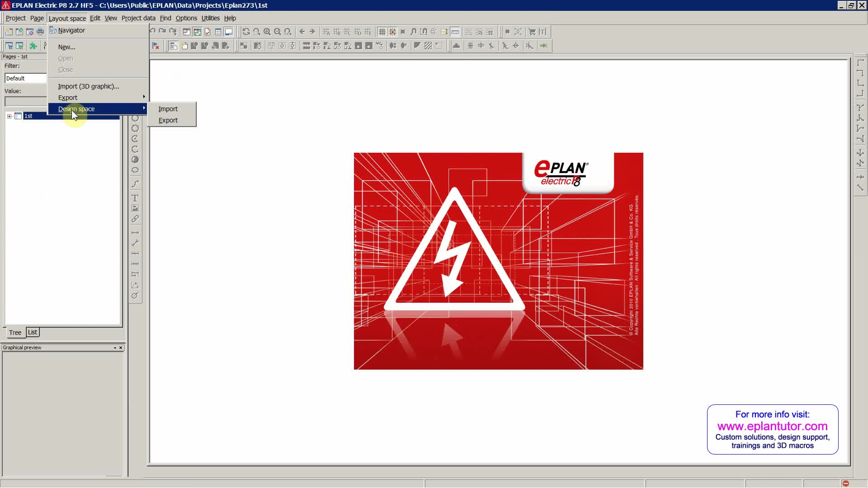
Task: Click the Zoom out magnifier icon
Action: (278, 32)
